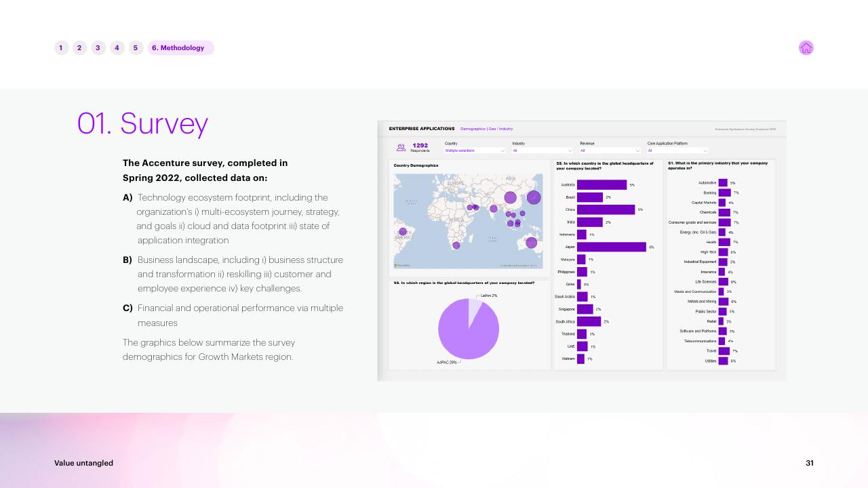Jump to section 2 pill

79,47
